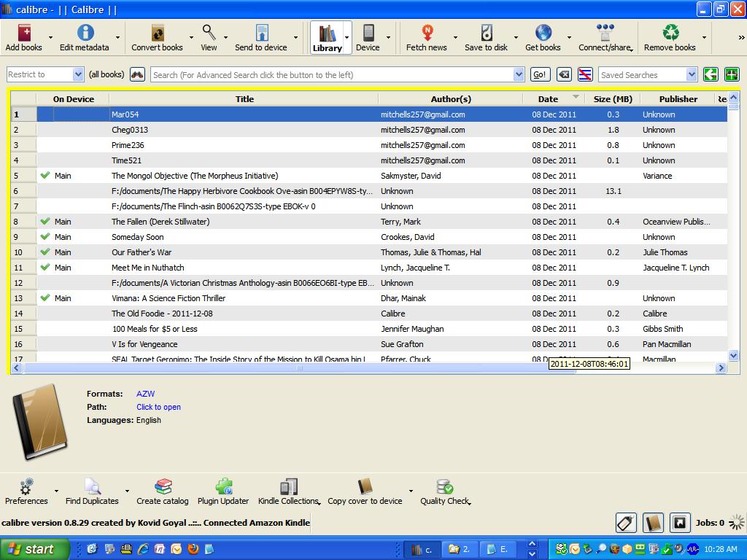Click the Save to disk icon
The image size is (747, 560).
pyautogui.click(x=486, y=34)
